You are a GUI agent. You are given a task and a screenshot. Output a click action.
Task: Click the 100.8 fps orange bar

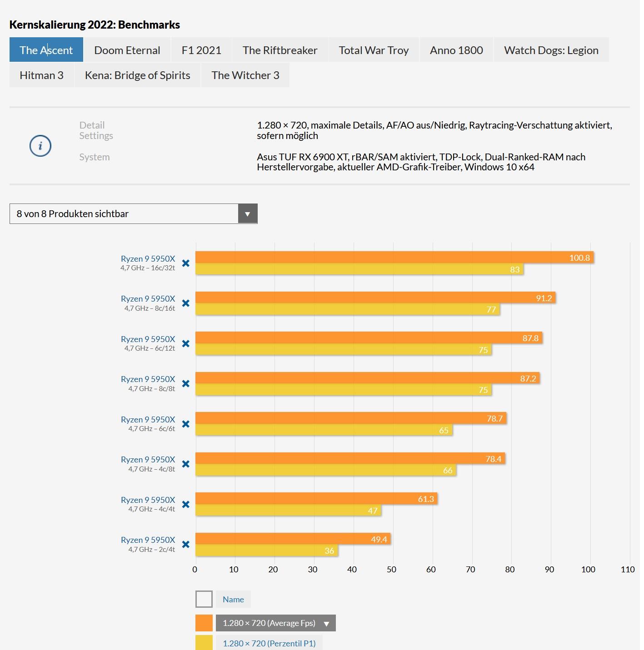(x=394, y=258)
